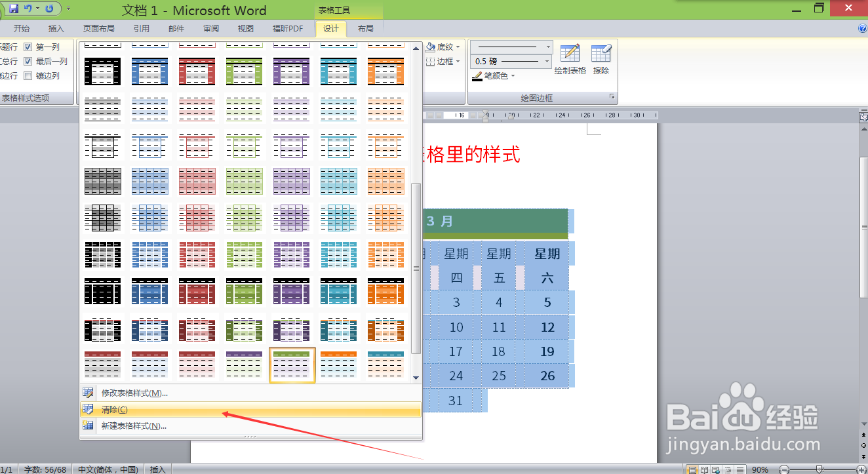Screen dimensions: 868x474
Task: Click the Pen Color (笔颜色) icon
Action: click(x=477, y=76)
